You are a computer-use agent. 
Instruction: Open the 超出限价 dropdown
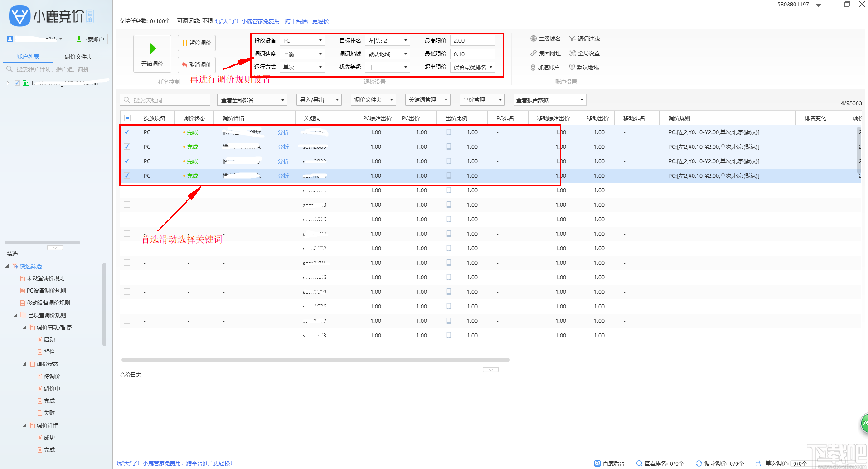point(472,67)
